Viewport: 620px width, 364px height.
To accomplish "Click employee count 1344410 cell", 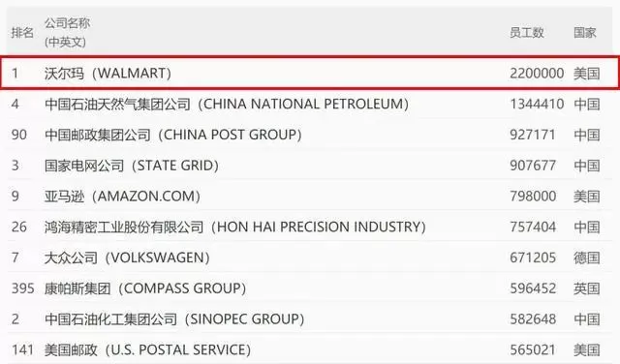I will 537,104.
